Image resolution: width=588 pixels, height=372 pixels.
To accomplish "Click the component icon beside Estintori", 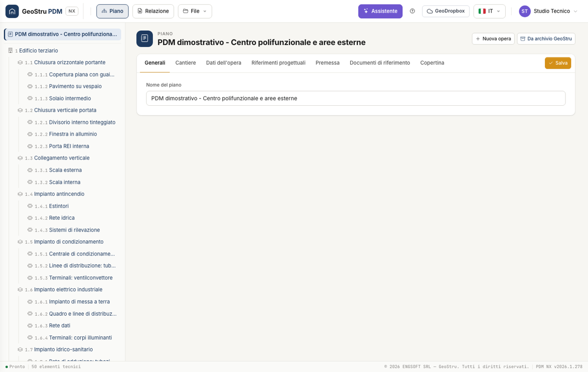I will click(x=30, y=206).
